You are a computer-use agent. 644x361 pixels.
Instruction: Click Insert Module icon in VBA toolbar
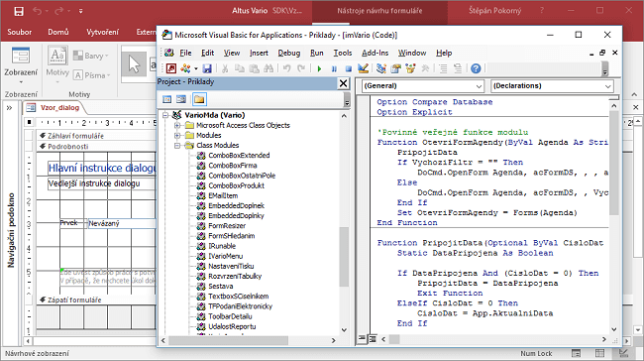pyautogui.click(x=185, y=68)
